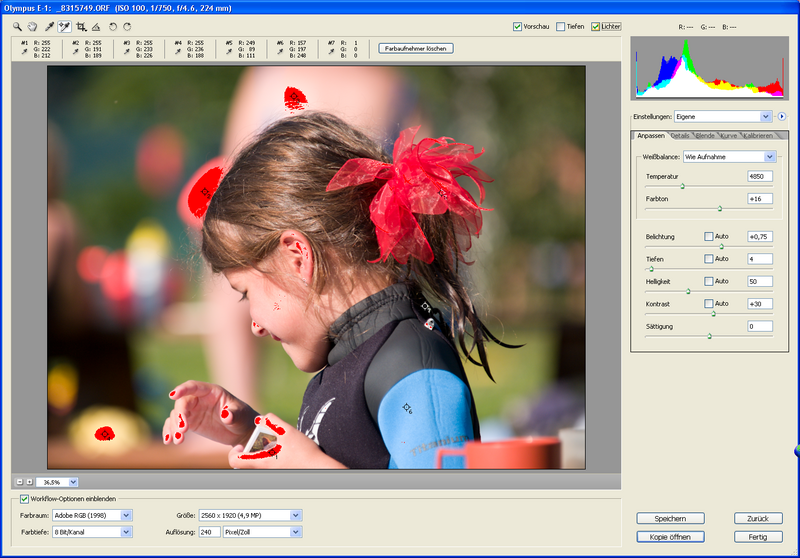Switch to the Kalibrieren tab
This screenshot has height=558, width=800.
point(758,135)
